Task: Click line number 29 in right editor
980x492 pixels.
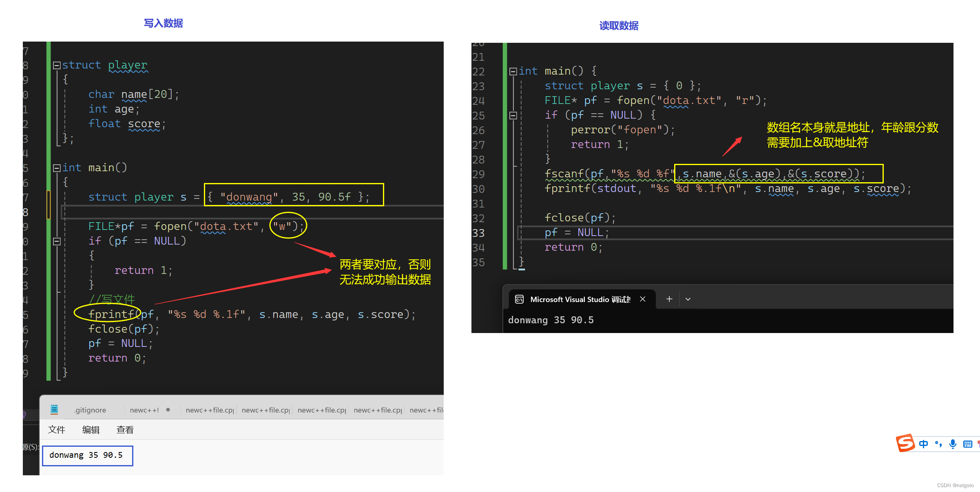Action: [x=478, y=174]
